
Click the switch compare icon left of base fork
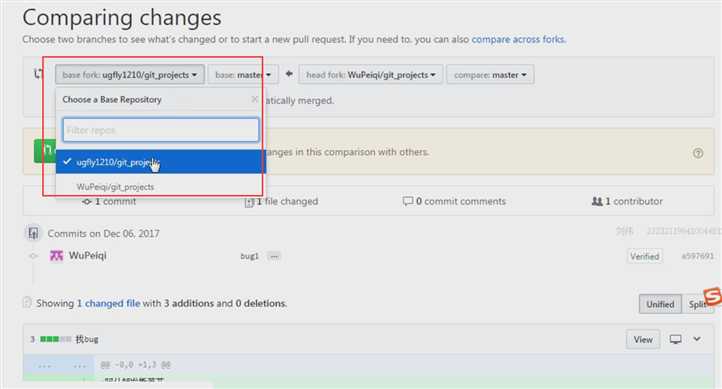39,74
